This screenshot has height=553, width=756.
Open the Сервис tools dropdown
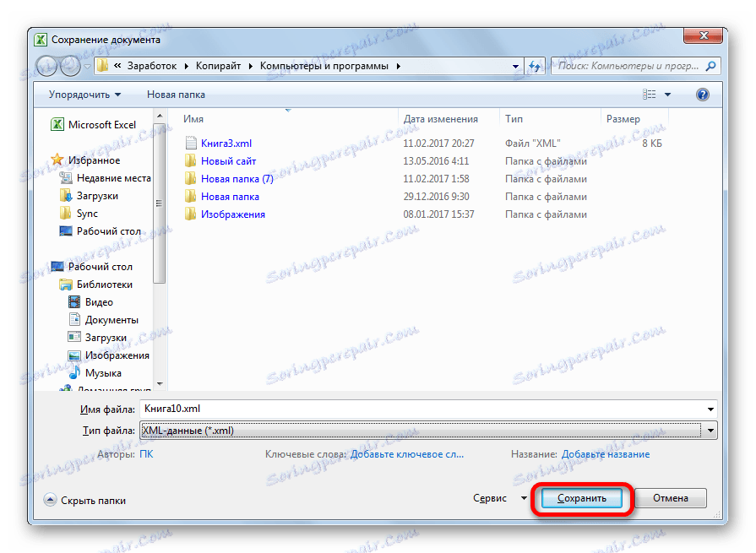pyautogui.click(x=499, y=498)
